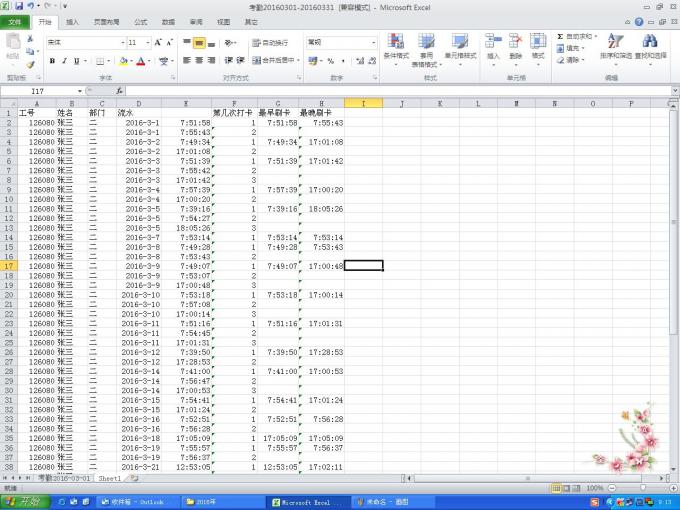Click the Decrease Indent icon
The height and width of the screenshot is (510, 680).
[229, 60]
